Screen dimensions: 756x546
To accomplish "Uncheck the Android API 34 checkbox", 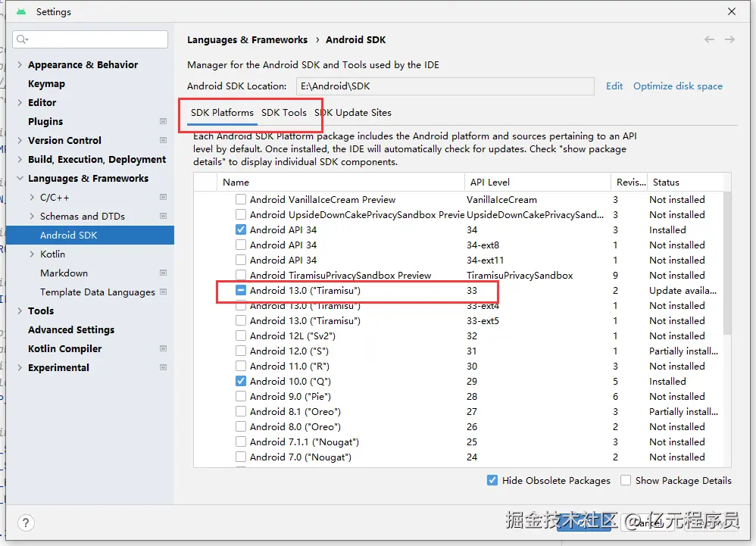I will [241, 229].
